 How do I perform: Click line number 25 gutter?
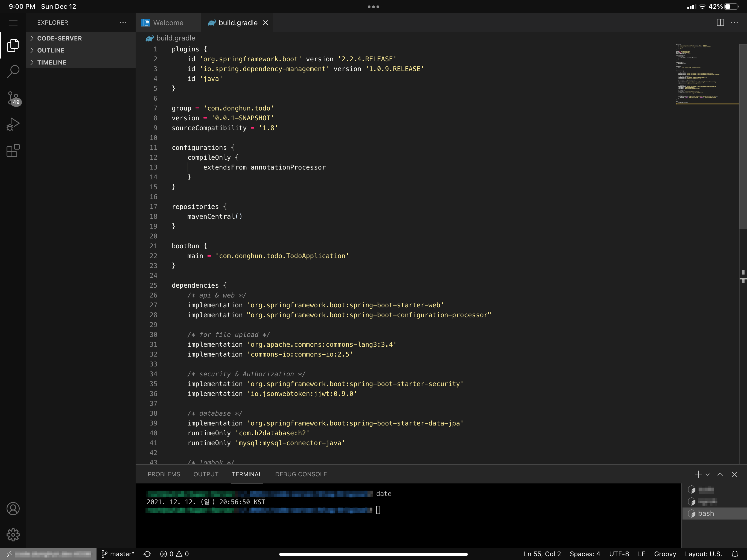153,285
